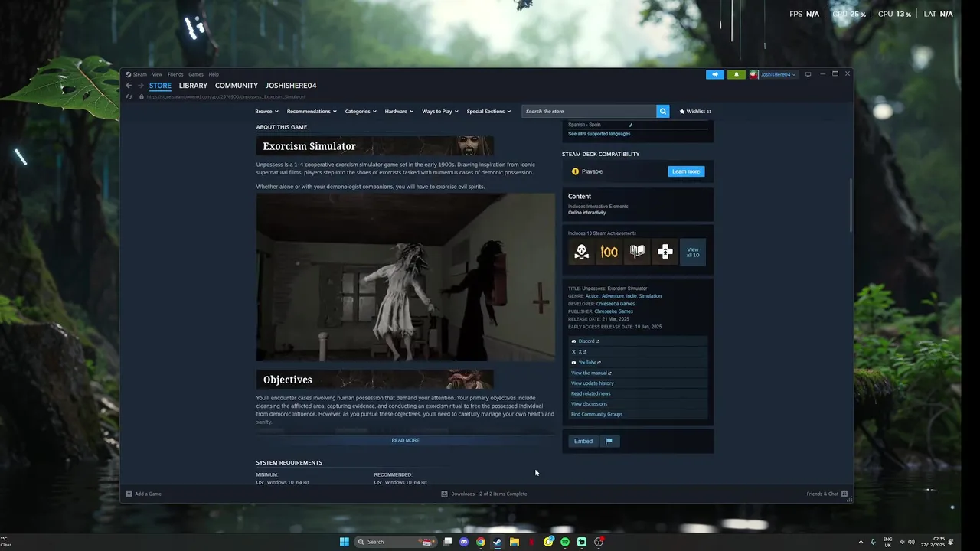Image resolution: width=980 pixels, height=551 pixels.
Task: Open Discord from the taskbar
Action: click(x=464, y=542)
